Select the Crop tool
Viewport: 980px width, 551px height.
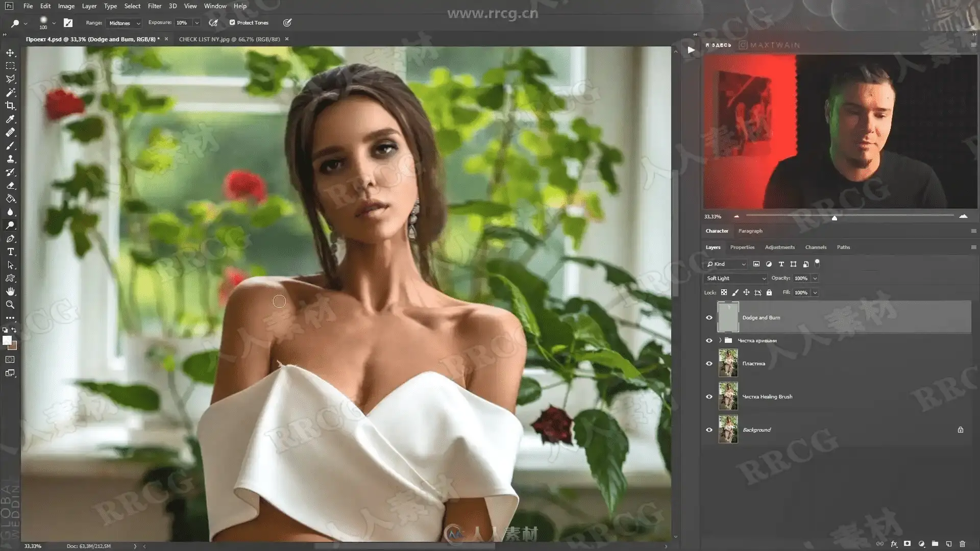click(x=10, y=106)
